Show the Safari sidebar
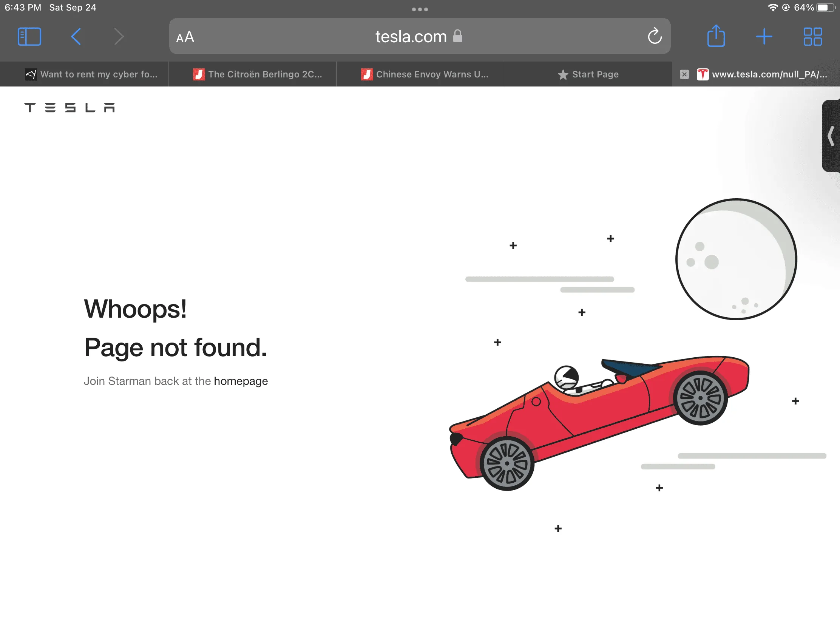The height and width of the screenshot is (630, 840). pyautogui.click(x=29, y=37)
